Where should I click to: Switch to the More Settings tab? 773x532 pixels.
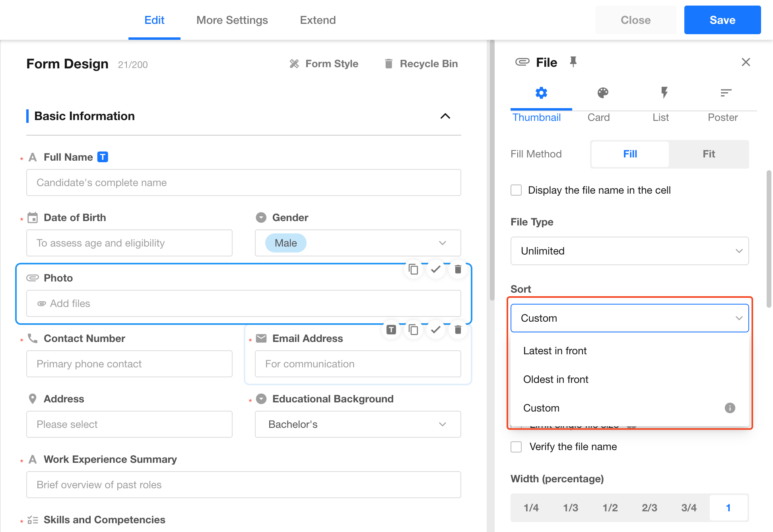232,20
